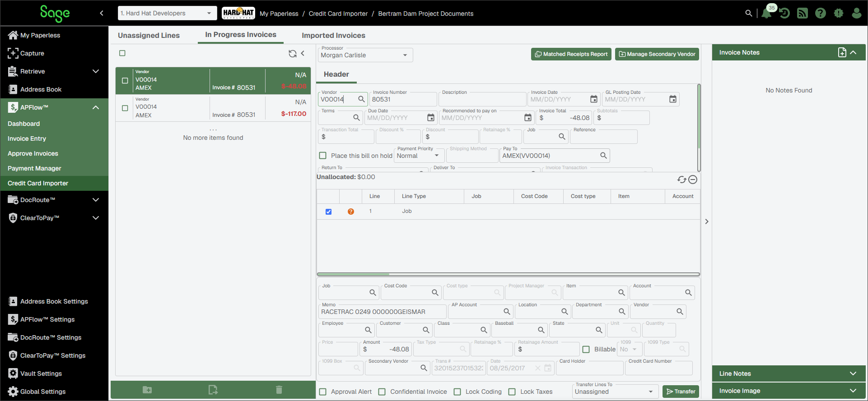Open the Cost Code lookup in line details
868x401 pixels.
pyautogui.click(x=435, y=293)
